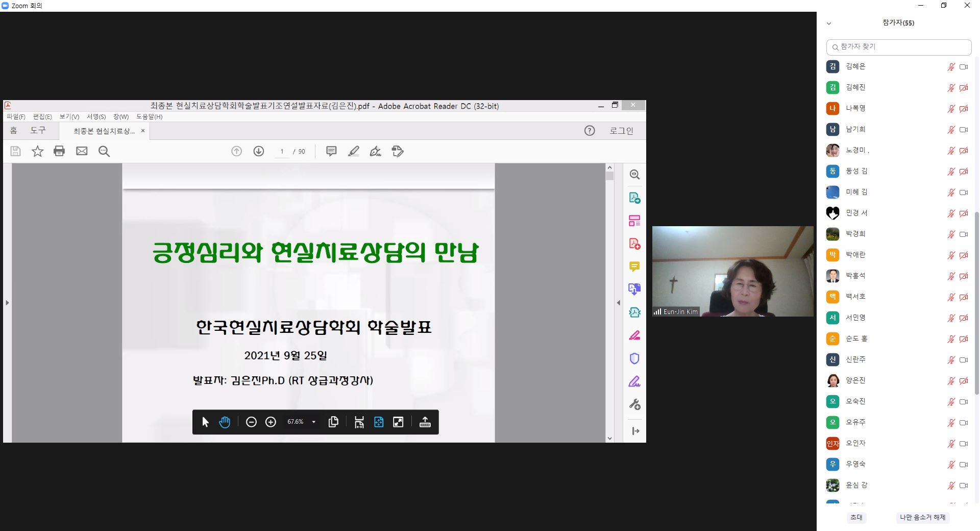Click fit one full page icon
980x531 pixels.
pos(379,422)
